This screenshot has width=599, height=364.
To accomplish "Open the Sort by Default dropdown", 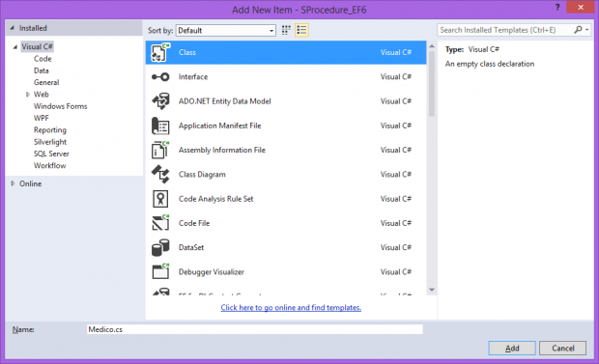I will click(x=226, y=31).
